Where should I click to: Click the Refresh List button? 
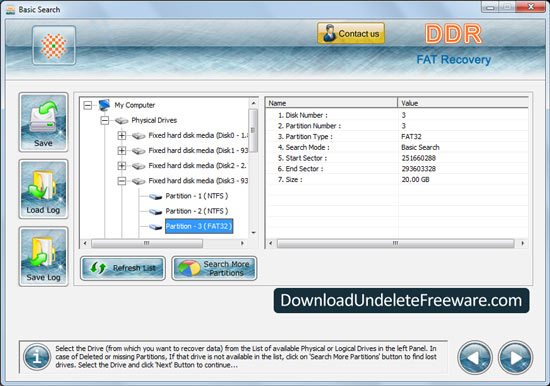(x=123, y=268)
